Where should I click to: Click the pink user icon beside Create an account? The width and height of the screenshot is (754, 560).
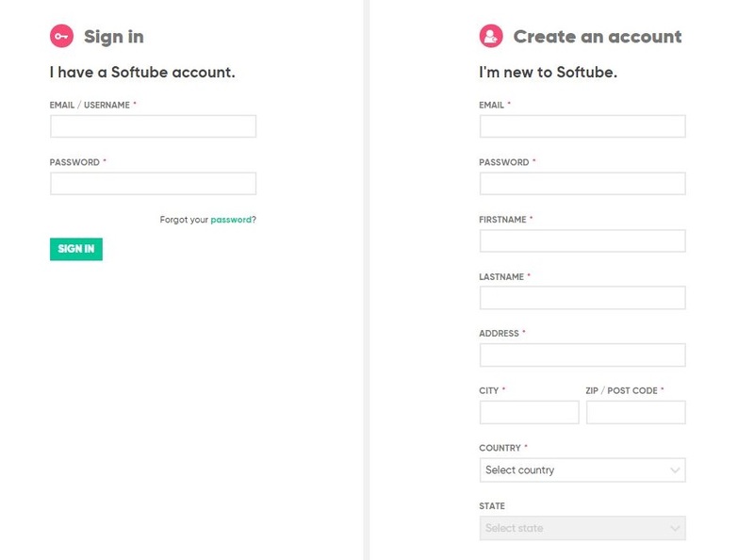(x=491, y=37)
